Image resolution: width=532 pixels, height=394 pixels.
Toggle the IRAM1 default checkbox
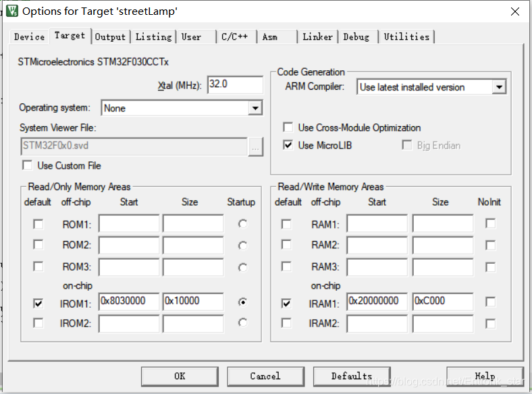[x=286, y=303]
